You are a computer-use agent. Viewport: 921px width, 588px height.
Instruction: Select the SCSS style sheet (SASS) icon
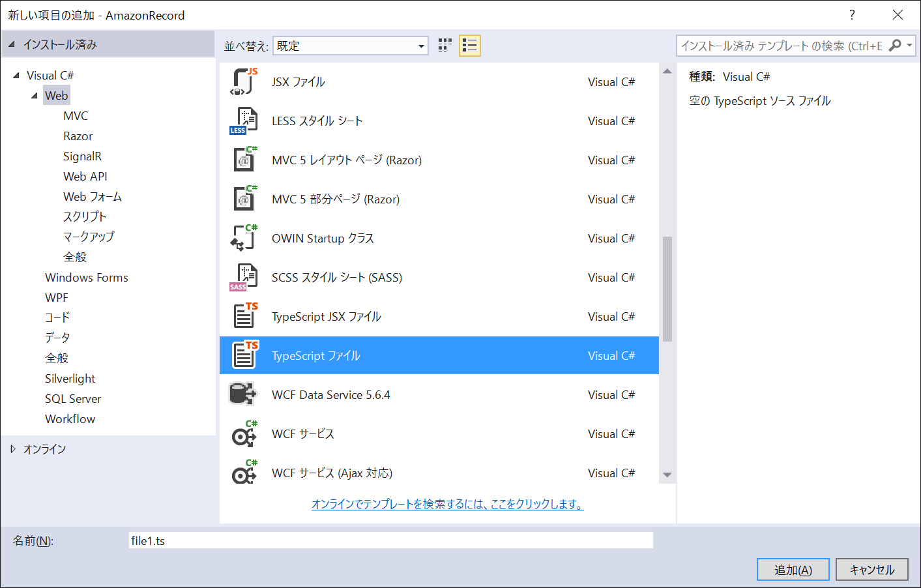(x=244, y=277)
